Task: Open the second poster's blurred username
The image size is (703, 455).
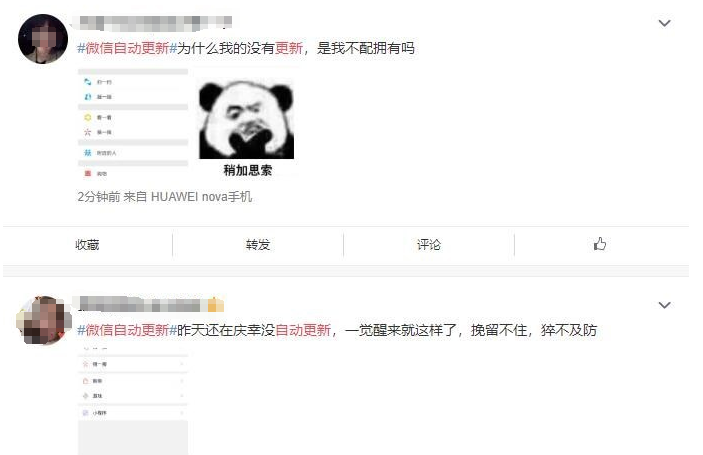Action: tap(141, 305)
